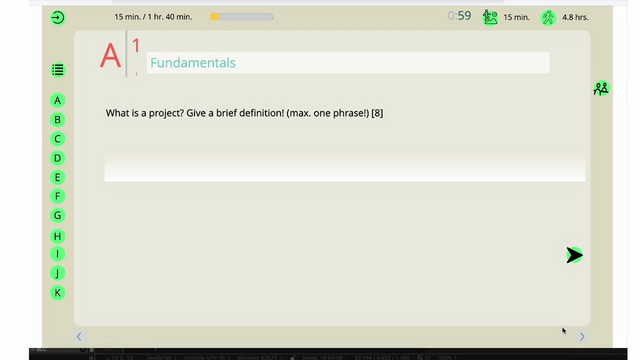Click the exit arrow icon at top left
640x360 pixels.
point(58,18)
